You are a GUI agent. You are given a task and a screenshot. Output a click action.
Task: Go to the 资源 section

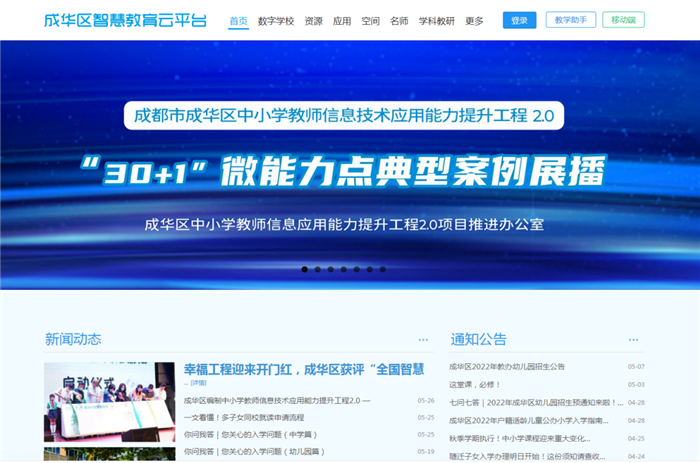pyautogui.click(x=313, y=21)
